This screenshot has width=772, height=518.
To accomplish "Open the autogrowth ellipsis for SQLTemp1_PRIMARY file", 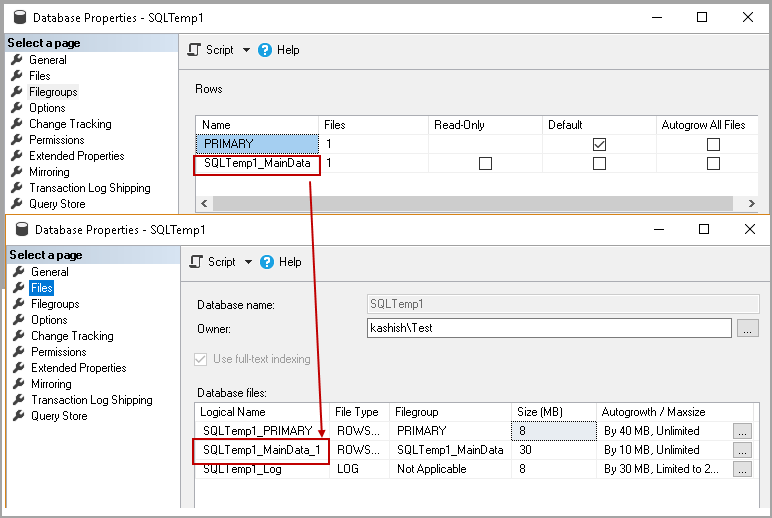I will (x=742, y=431).
